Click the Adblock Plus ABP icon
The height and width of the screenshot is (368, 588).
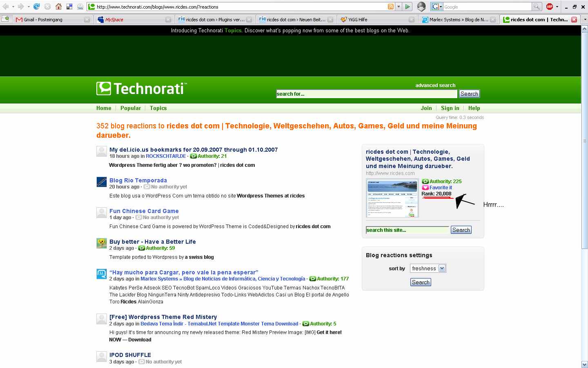pos(550,7)
